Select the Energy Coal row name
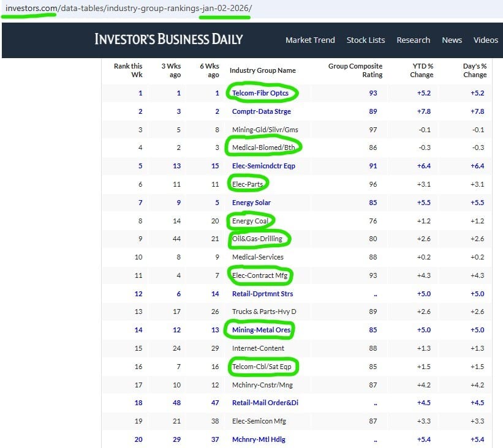Image resolution: width=503 pixels, height=448 pixels. coord(250,221)
